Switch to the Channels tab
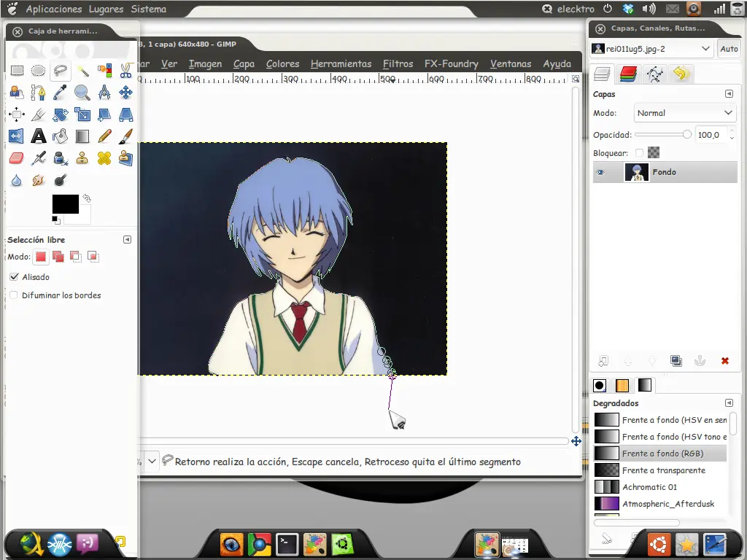The width and height of the screenshot is (747, 560). (628, 74)
